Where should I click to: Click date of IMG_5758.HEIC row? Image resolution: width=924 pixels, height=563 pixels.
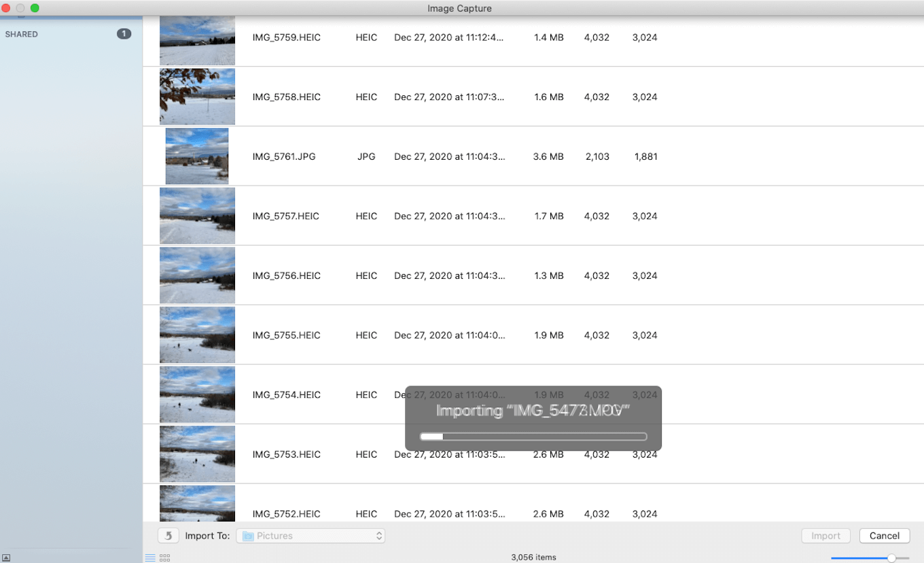point(449,97)
